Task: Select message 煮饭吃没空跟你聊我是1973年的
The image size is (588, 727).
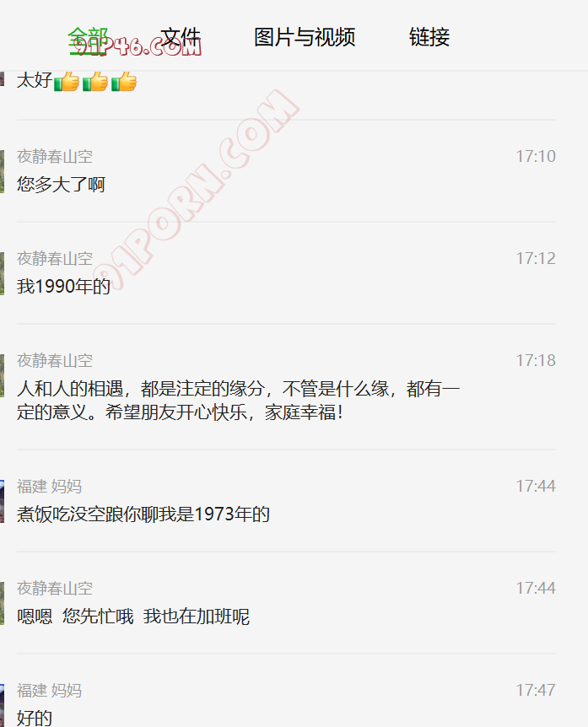Action: pyautogui.click(x=143, y=514)
